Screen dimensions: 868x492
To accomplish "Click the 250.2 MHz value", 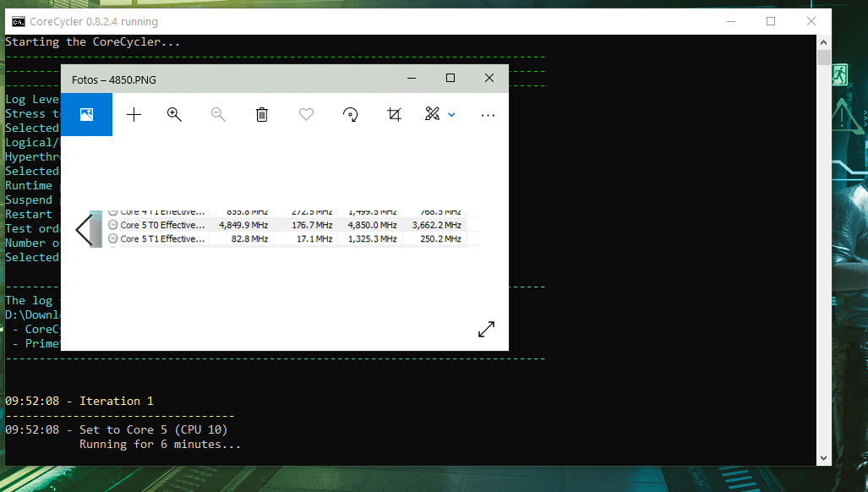I will click(x=440, y=239).
